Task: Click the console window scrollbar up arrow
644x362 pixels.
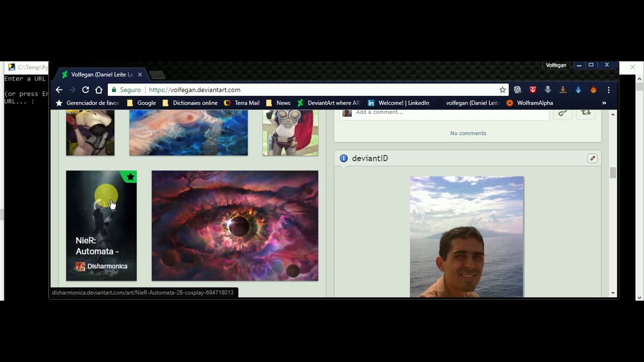Action: pyautogui.click(x=639, y=79)
